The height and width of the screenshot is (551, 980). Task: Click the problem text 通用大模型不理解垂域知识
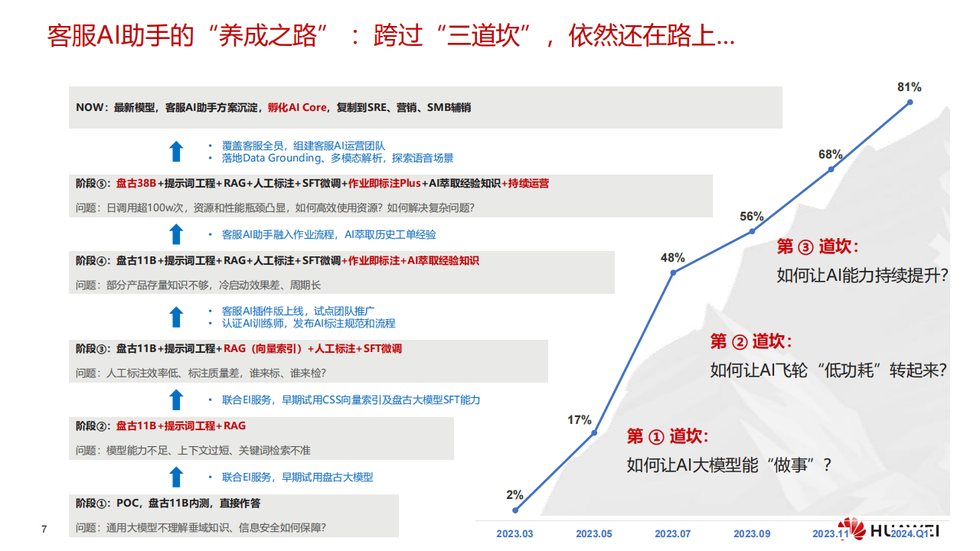click(x=201, y=527)
